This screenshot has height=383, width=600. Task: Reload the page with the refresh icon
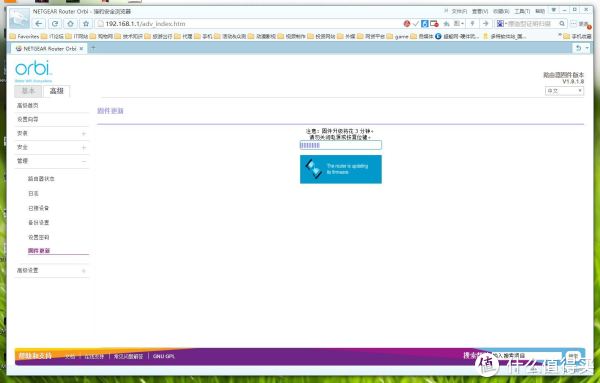click(55, 24)
